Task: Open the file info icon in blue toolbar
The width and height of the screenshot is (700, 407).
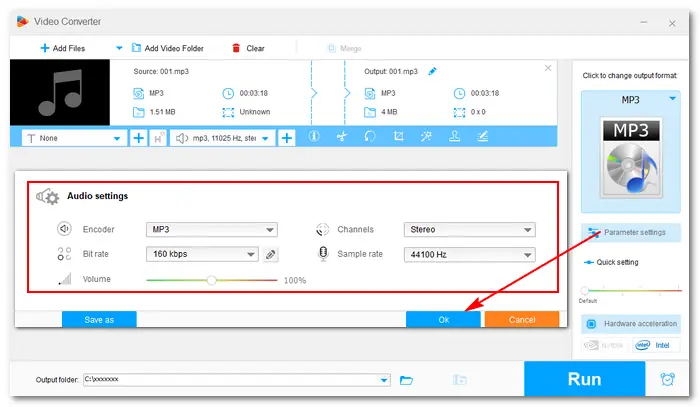Action: pyautogui.click(x=314, y=137)
